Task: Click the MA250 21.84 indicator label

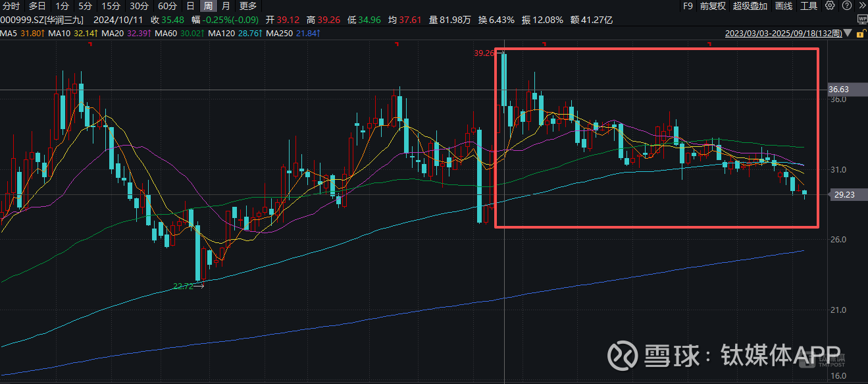Action: tap(292, 33)
